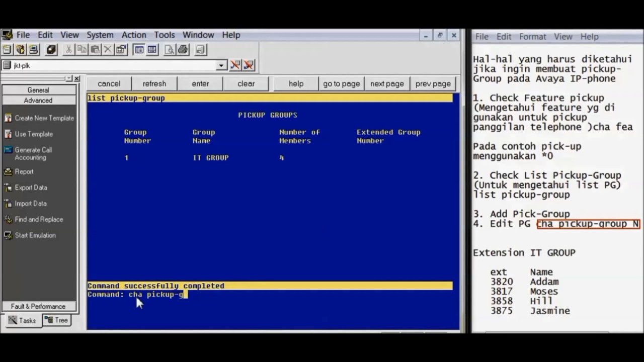Click the Command successfully completed status line

270,286
